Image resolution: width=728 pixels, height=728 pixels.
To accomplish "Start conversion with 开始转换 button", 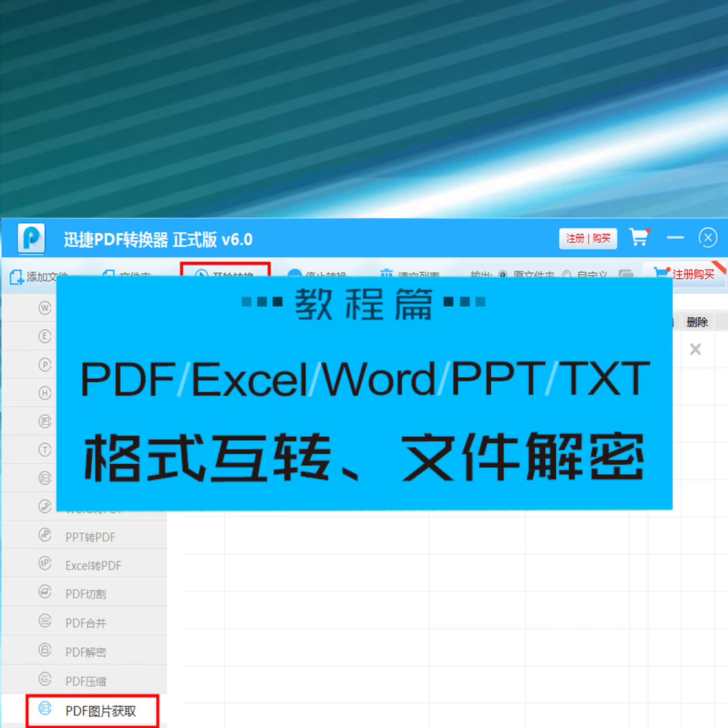I will [225, 272].
